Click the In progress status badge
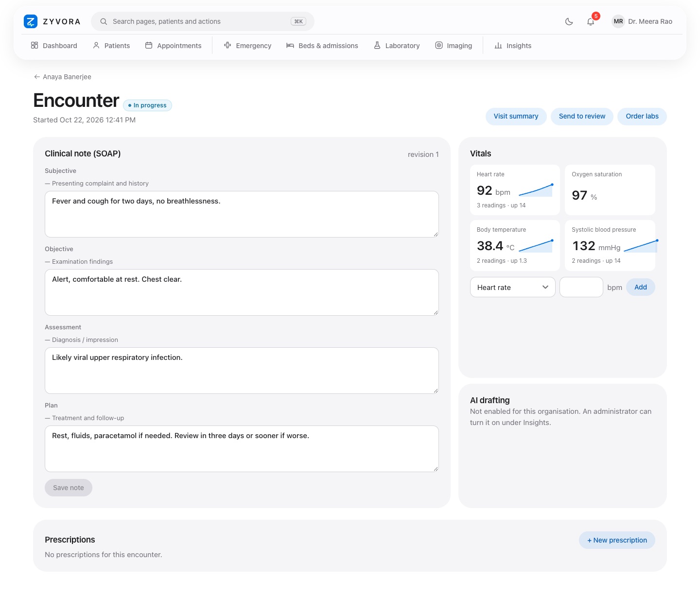This screenshot has height=595, width=700. (x=147, y=105)
